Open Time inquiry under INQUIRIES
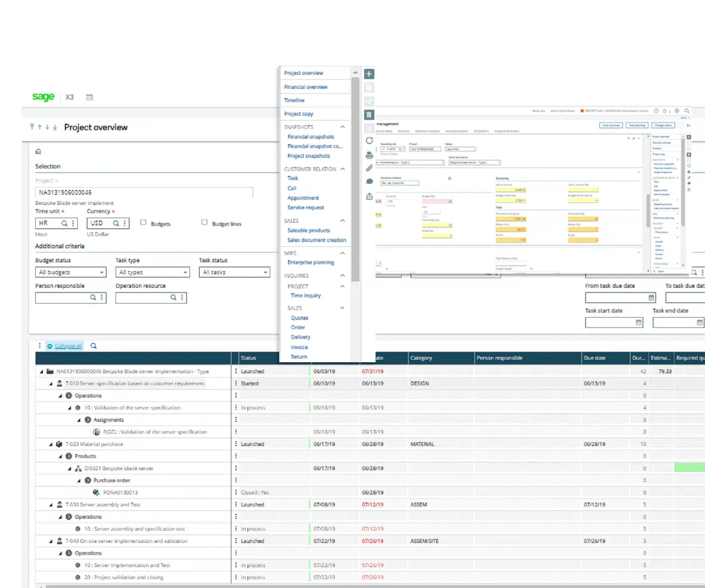Screen dimensions: 705x588 (306, 295)
